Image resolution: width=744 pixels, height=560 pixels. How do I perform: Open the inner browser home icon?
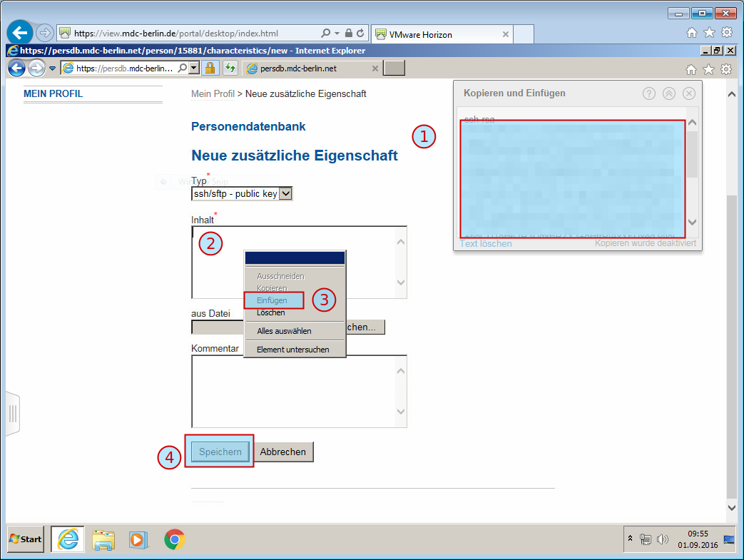(691, 70)
